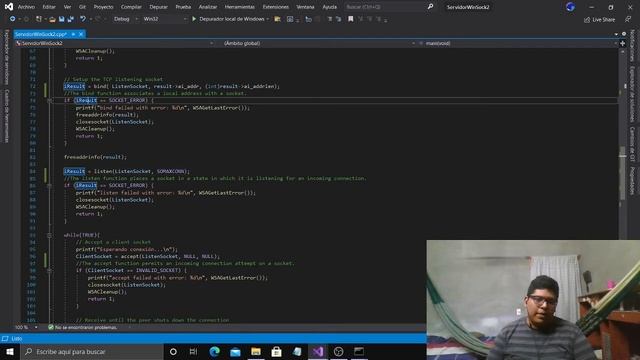640x360 pixels.
Task: Click the Visual Studio logo icon
Action: click(9, 7)
